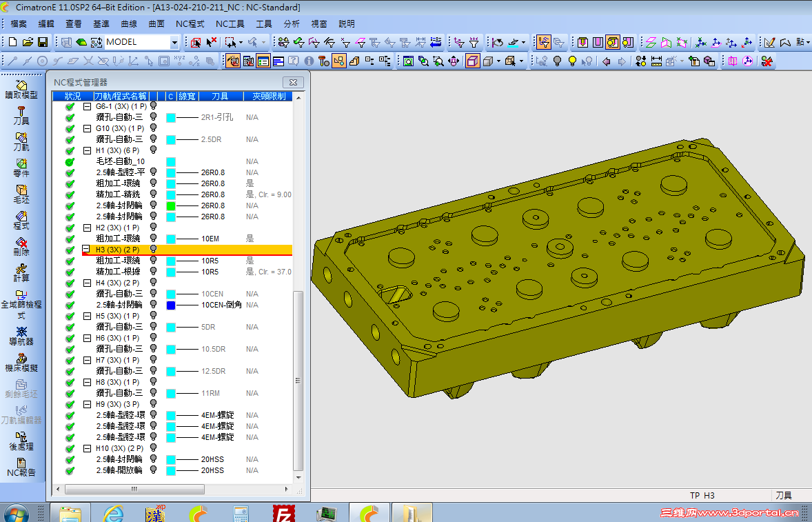Open the NC程式 menu
The image size is (812, 522).
tap(190, 24)
